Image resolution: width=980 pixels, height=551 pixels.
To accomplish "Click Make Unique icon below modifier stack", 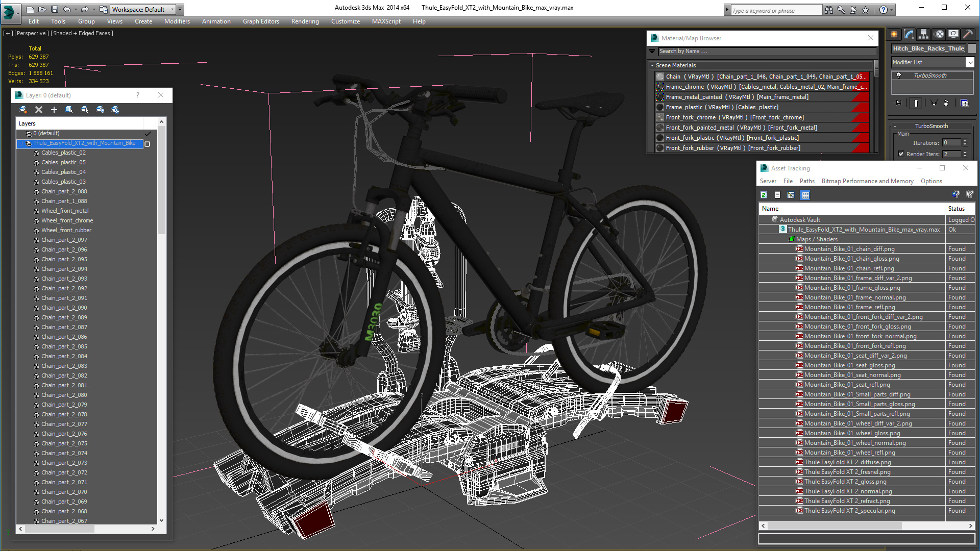I will tap(934, 103).
